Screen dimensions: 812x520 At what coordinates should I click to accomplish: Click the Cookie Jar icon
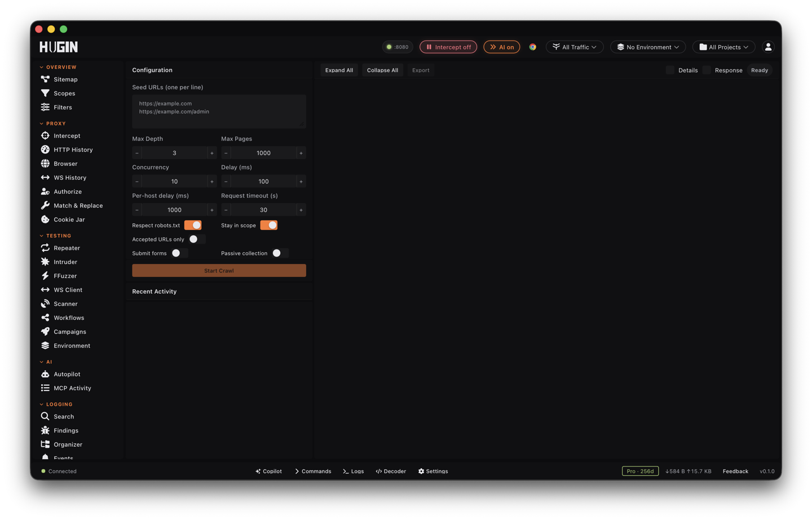45,219
